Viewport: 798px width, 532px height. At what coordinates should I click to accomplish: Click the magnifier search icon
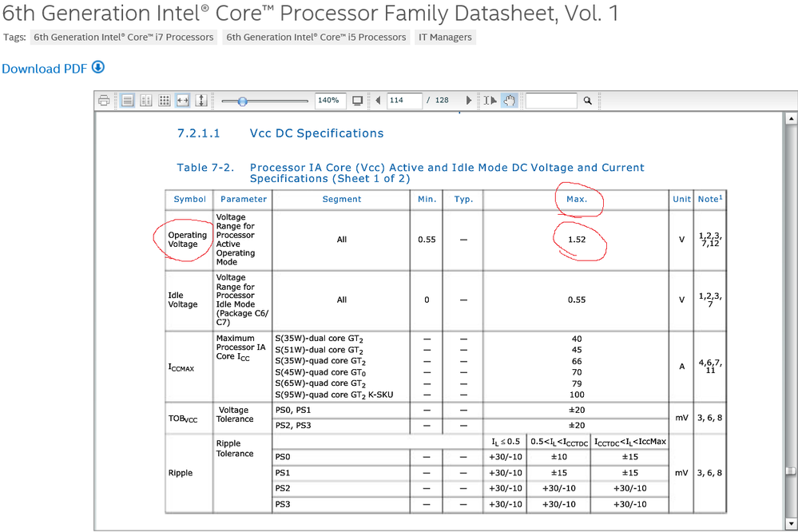click(x=587, y=101)
